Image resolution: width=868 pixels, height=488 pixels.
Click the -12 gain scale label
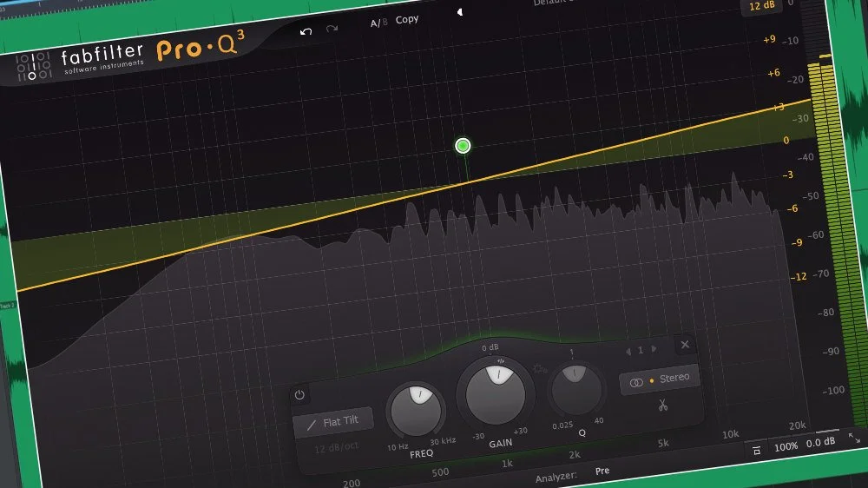(x=799, y=276)
